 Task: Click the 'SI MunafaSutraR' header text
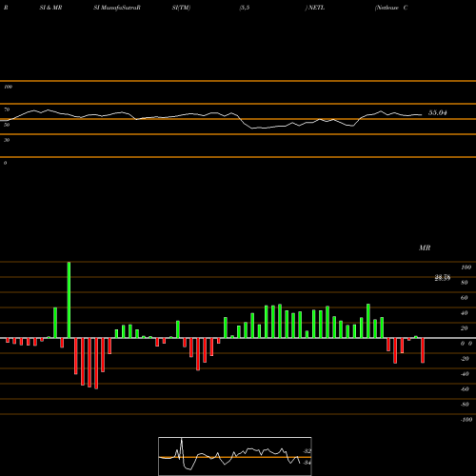pos(117,8)
